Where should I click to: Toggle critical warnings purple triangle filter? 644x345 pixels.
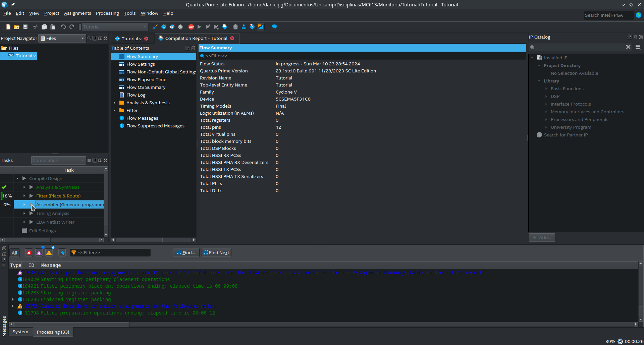point(39,253)
